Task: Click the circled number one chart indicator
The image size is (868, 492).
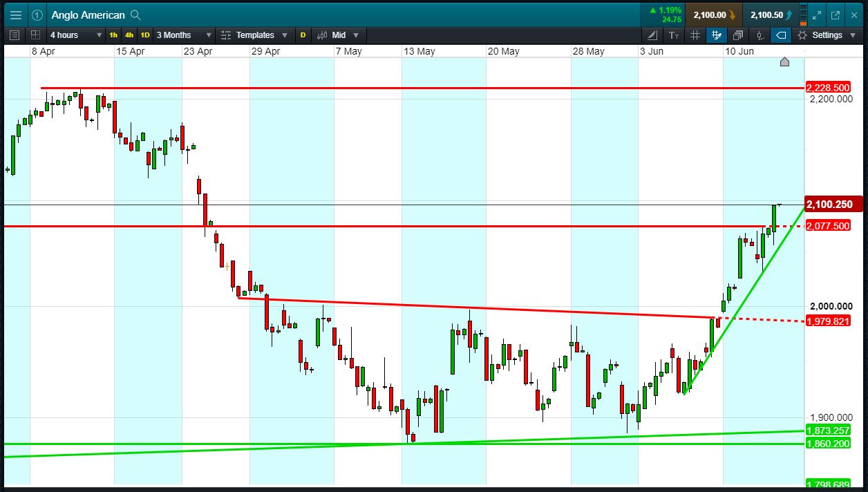Action: (37, 15)
